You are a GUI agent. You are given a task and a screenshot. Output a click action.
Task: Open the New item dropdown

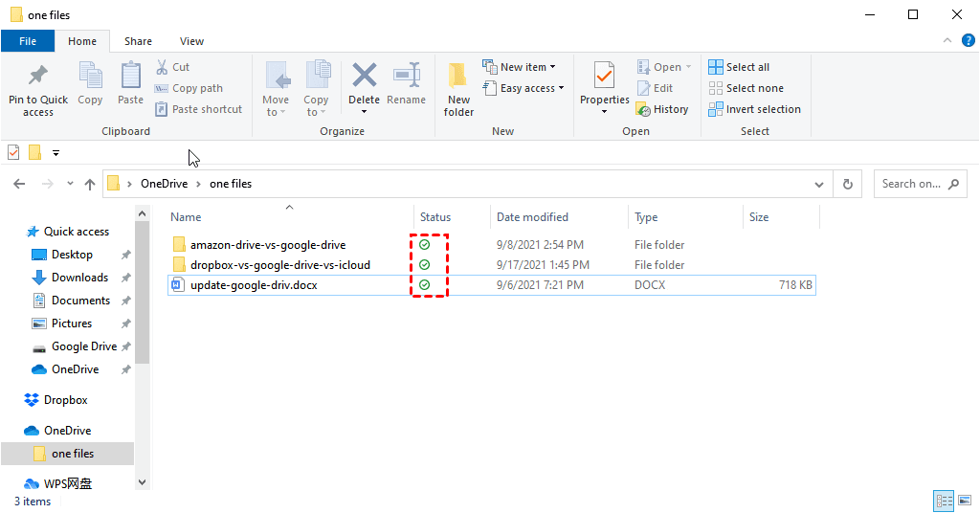click(x=519, y=67)
